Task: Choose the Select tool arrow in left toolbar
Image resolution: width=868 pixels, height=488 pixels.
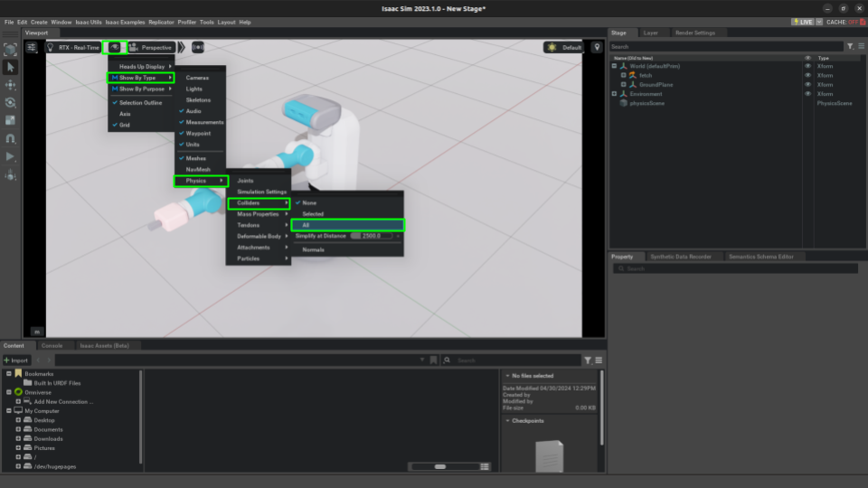Action: coord(11,68)
